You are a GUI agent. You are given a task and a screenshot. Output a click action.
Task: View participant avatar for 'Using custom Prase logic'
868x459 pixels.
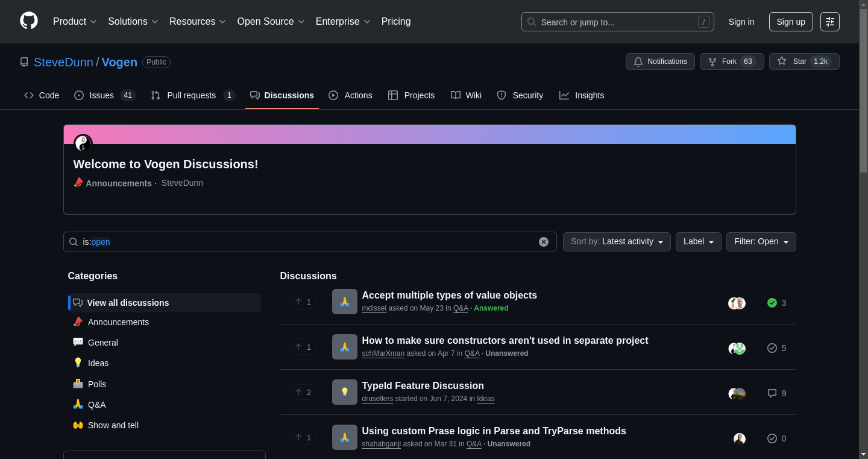pos(740,439)
